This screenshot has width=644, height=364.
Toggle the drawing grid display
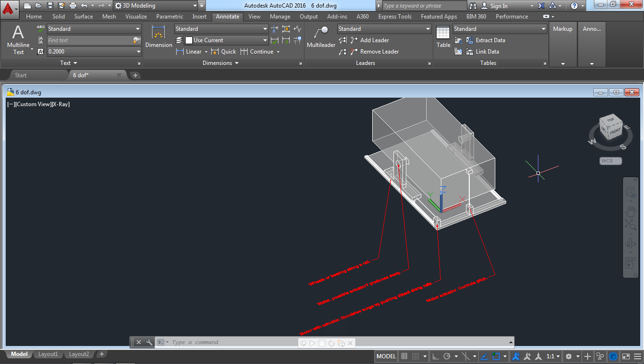coord(404,356)
